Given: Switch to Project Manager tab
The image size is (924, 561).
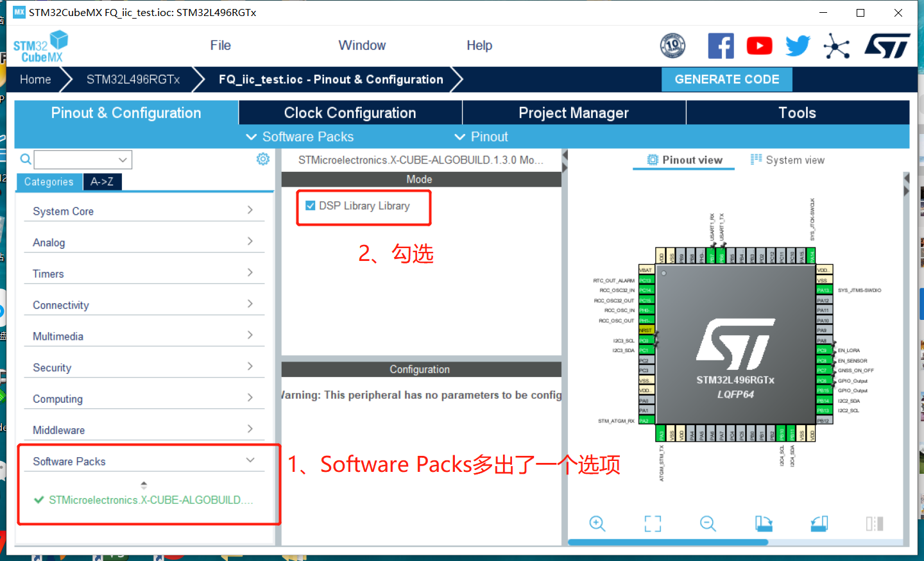Looking at the screenshot, I should (574, 113).
